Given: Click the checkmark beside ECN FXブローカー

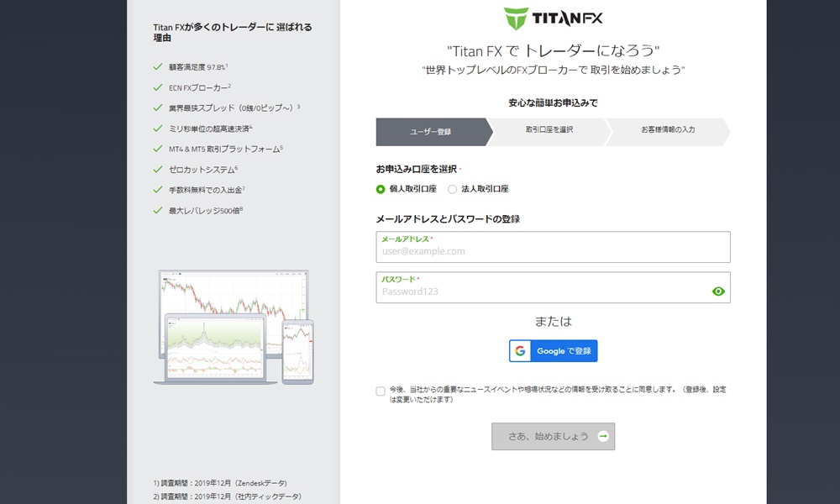Looking at the screenshot, I should [x=157, y=87].
